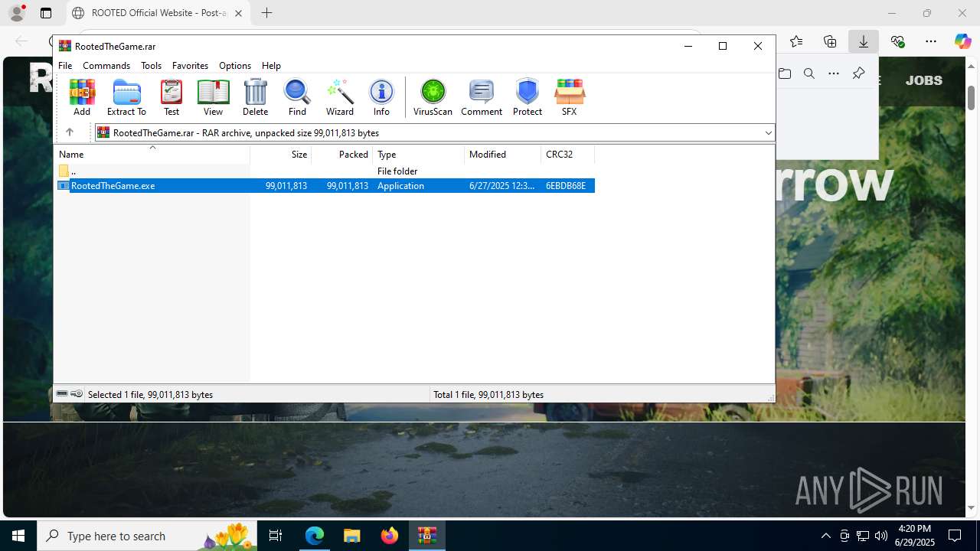Viewport: 980px width, 551px height.
Task: Open Firefox from taskbar
Action: click(389, 536)
